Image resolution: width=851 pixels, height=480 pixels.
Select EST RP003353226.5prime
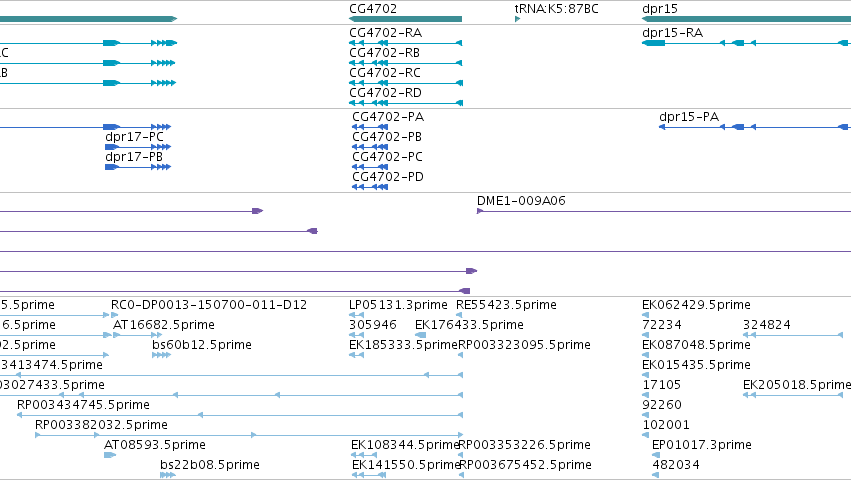point(525,445)
